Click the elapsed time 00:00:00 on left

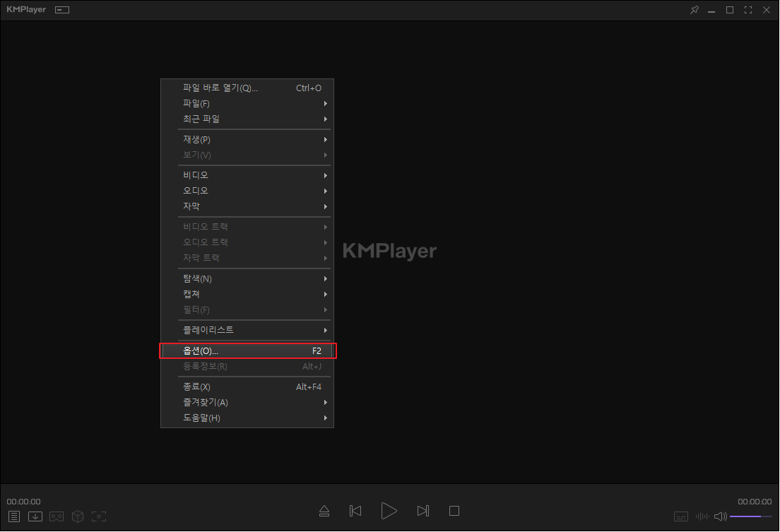(23, 502)
